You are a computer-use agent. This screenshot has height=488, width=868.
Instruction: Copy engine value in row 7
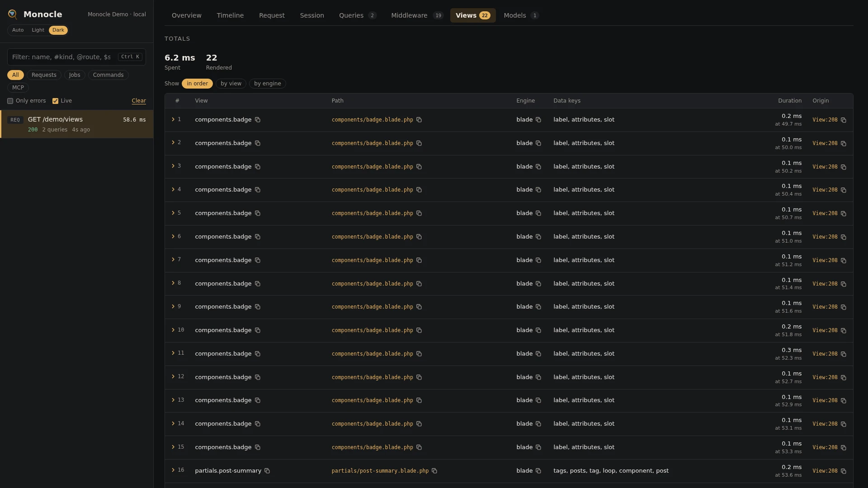(538, 260)
